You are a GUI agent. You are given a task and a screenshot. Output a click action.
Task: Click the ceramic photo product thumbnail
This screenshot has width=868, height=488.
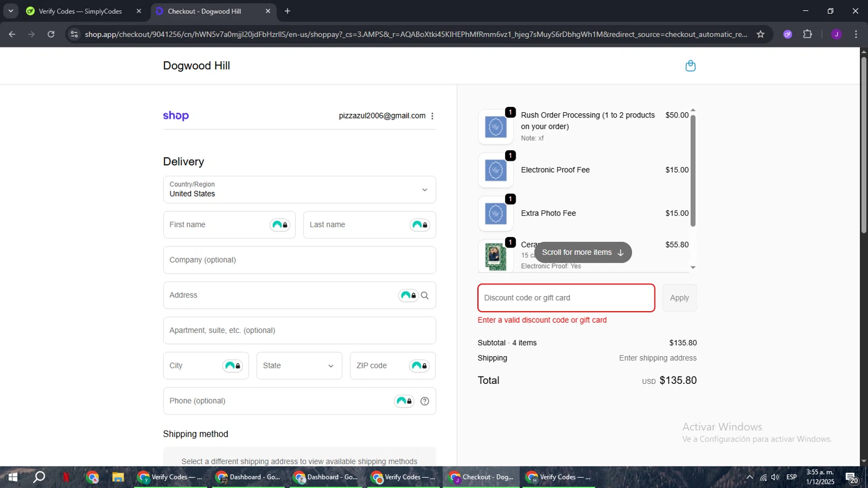click(496, 256)
